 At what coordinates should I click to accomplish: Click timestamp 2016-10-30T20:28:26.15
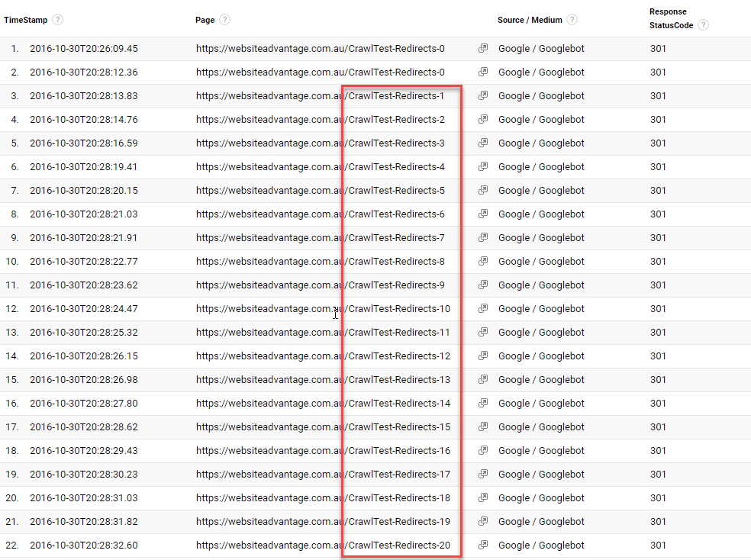84,356
